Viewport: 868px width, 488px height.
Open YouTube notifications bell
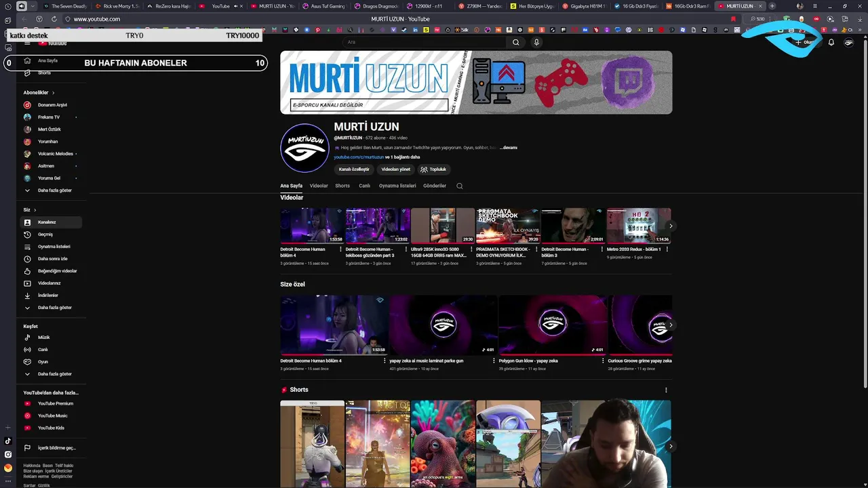(x=831, y=42)
